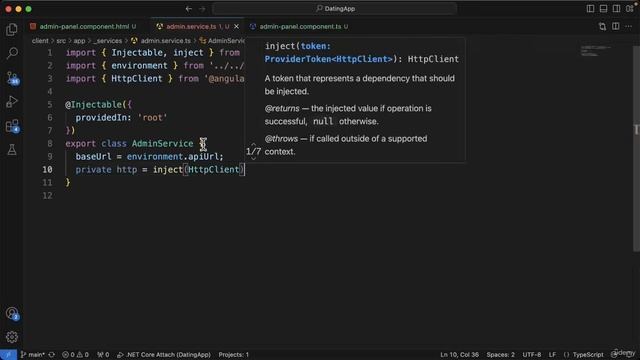Synchronize changes icon in status bar
The height and width of the screenshot is (360, 640).
[52, 355]
